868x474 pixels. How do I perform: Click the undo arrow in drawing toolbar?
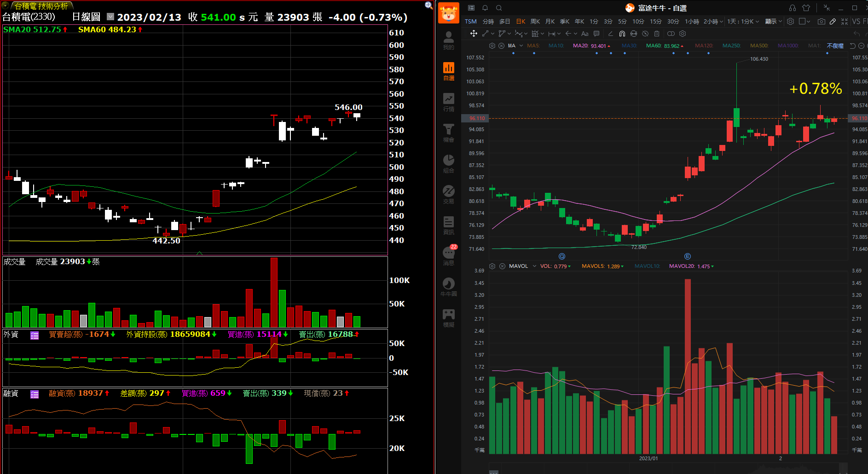point(856,34)
